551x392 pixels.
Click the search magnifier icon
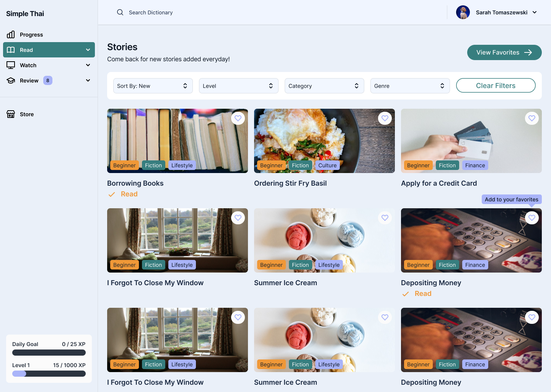(x=120, y=12)
